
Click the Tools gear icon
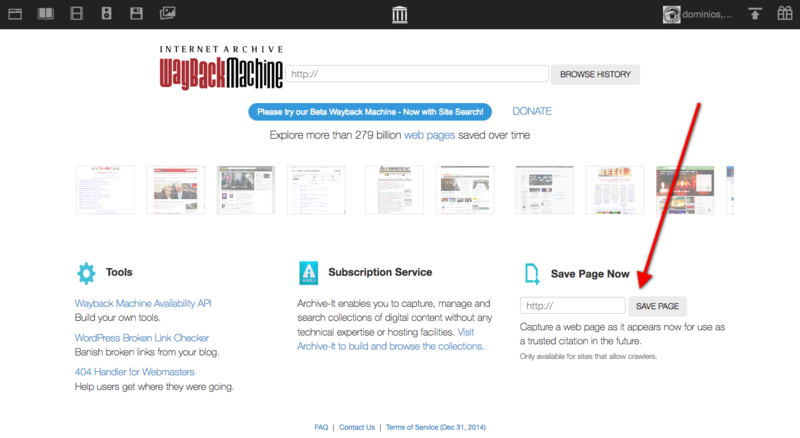click(86, 273)
